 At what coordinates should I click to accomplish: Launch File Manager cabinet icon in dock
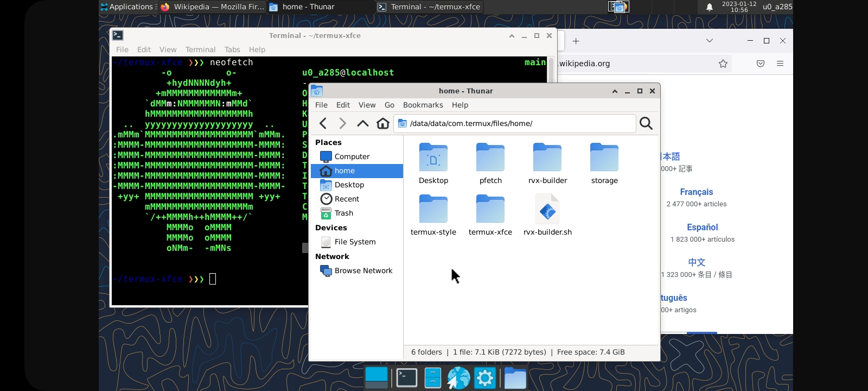click(x=433, y=377)
